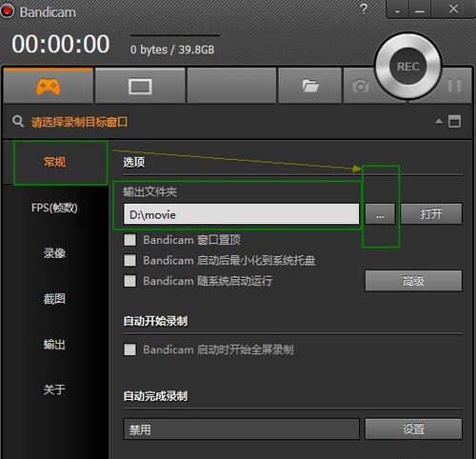This screenshot has height=459, width=476.
Task: Open the 关于 about tab
Action: point(54,389)
